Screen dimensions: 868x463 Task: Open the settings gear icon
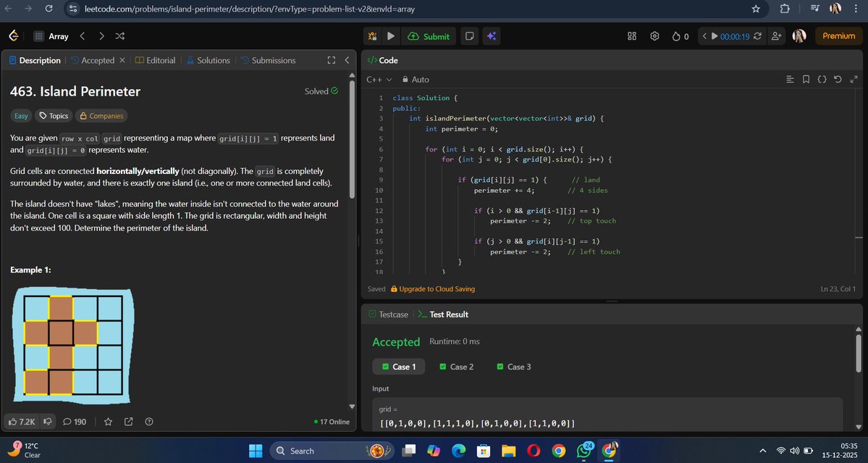(x=654, y=36)
